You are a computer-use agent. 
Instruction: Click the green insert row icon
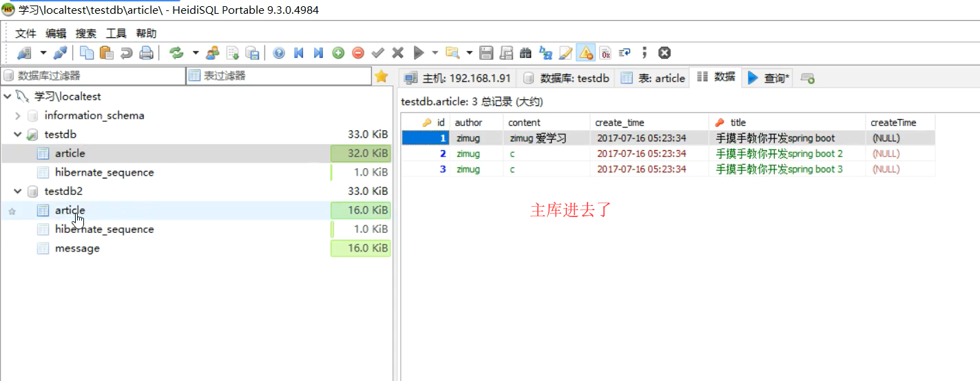click(x=338, y=52)
